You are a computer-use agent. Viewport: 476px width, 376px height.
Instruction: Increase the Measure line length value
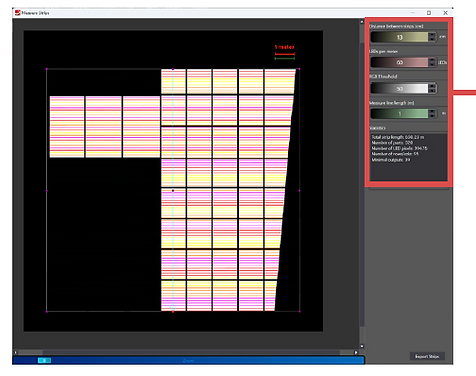[432, 111]
